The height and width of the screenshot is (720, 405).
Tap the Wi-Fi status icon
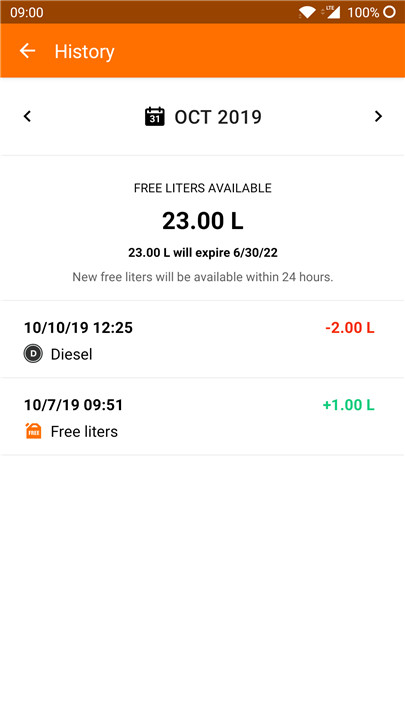307,12
